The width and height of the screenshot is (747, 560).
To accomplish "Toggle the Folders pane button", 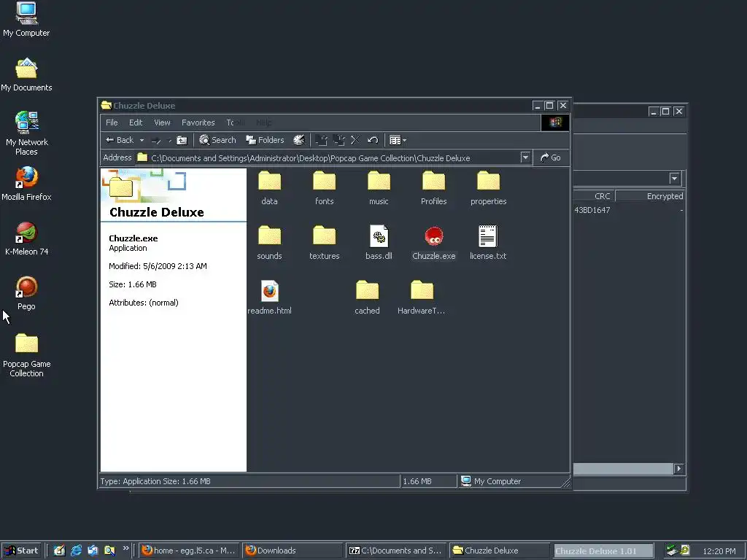I will [265, 140].
